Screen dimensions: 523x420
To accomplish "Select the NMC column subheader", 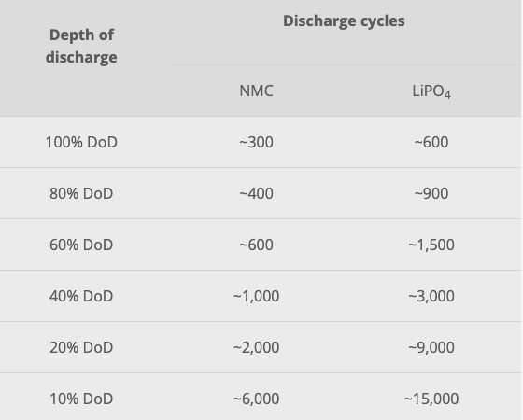I will [256, 91].
